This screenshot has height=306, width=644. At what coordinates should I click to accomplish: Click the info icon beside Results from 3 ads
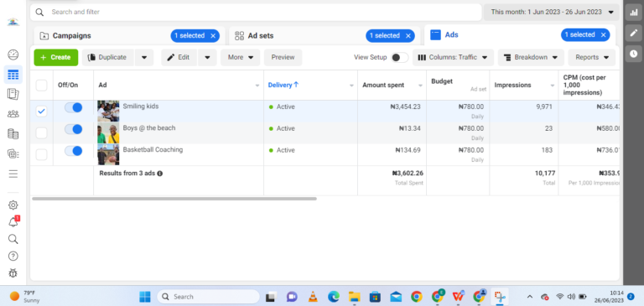tap(160, 174)
